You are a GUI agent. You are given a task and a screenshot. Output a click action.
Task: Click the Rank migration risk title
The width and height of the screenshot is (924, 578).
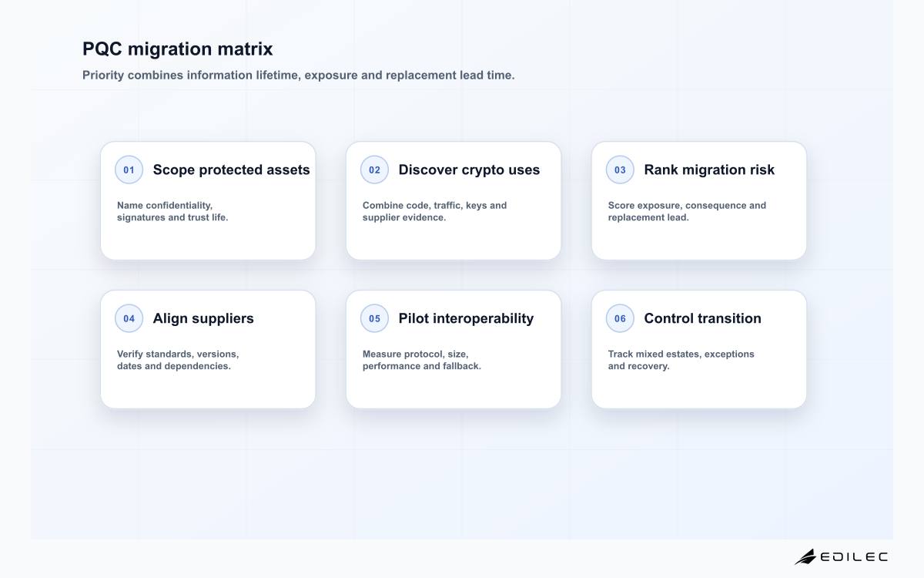point(709,170)
